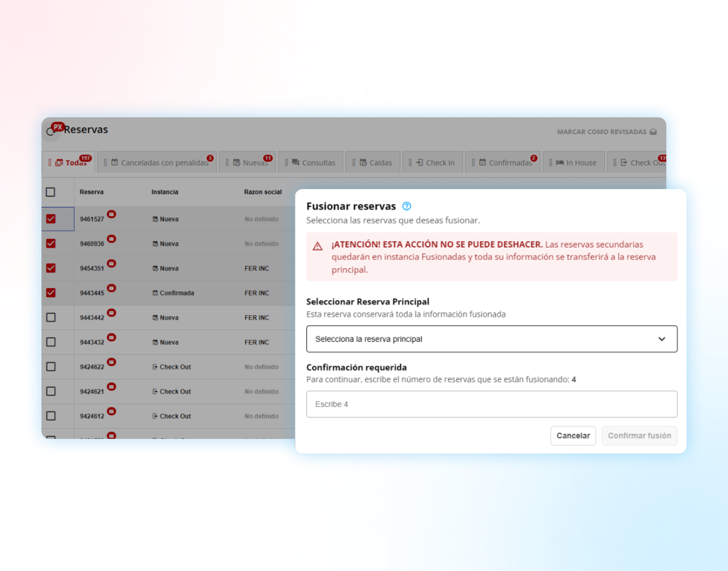Click the Escribe 4 confirmation input field
Viewport: 728px width, 571px height.
pyautogui.click(x=491, y=404)
